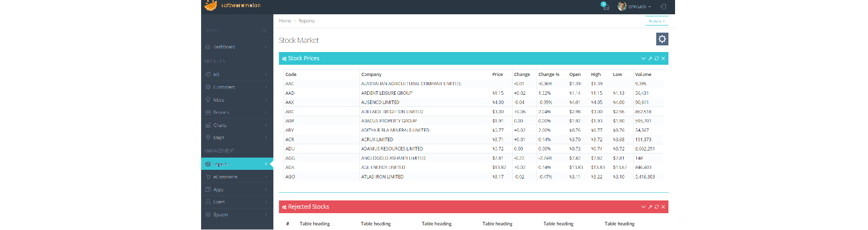Screen dimensions: 868x230
Task: Click the cogs icon beside Rejected Stocks title
Action: click(x=285, y=207)
